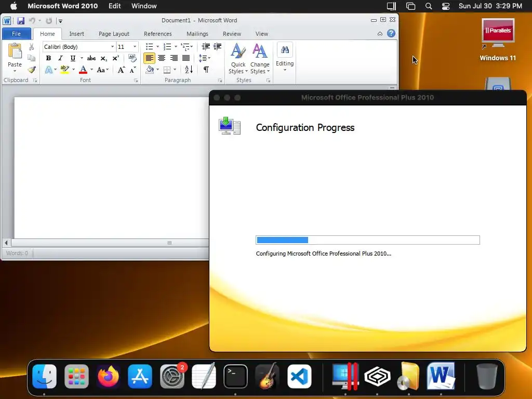Switch to the Mailings tab
The width and height of the screenshot is (532, 399).
click(x=197, y=34)
